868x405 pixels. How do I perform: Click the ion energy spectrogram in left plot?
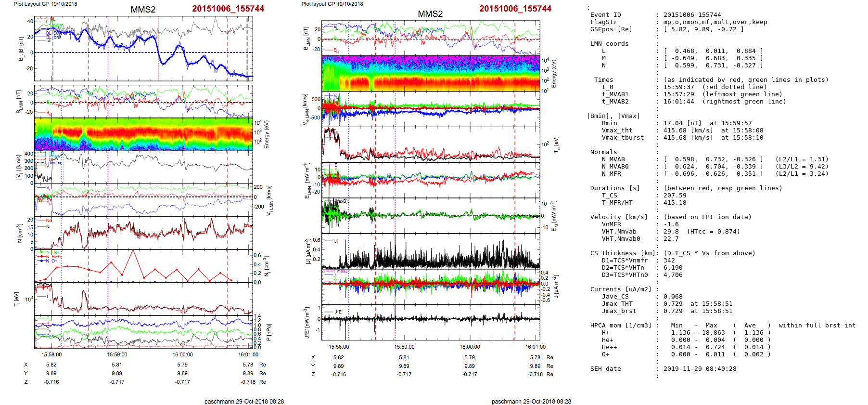click(143, 134)
